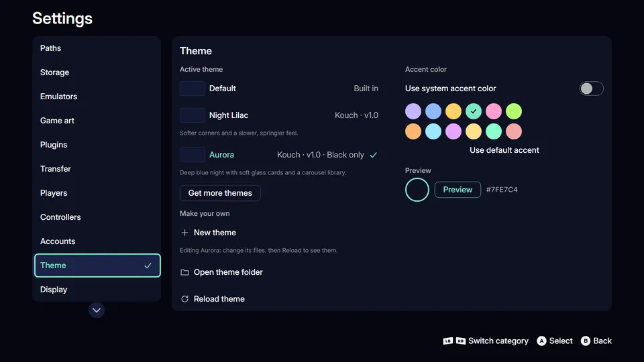Select the Aurora theme row
The image size is (644, 362).
[x=279, y=155]
